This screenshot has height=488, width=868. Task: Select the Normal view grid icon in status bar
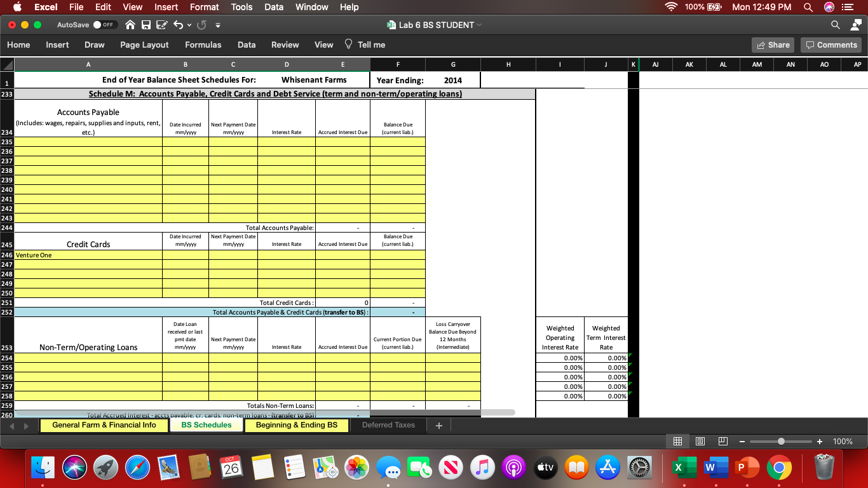[677, 441]
